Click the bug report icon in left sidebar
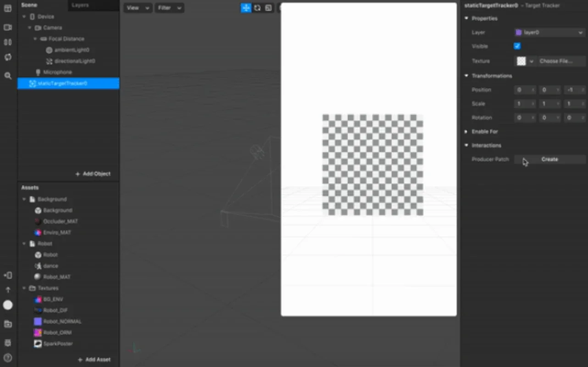The image size is (588, 367). (x=8, y=343)
